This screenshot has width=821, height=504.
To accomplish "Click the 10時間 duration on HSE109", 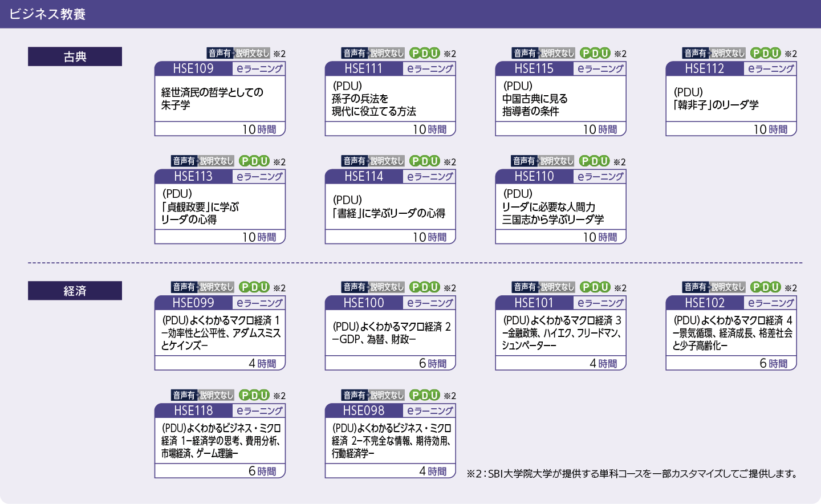I will tap(259, 129).
